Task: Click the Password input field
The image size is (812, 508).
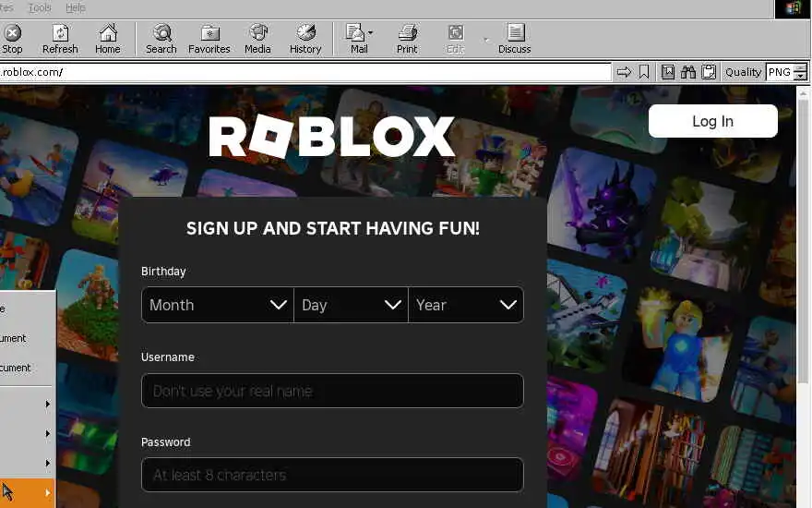Action: pyautogui.click(x=332, y=475)
